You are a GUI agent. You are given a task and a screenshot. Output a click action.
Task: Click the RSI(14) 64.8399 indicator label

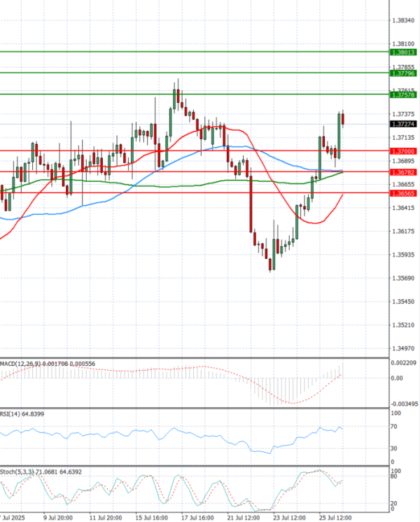coord(22,414)
